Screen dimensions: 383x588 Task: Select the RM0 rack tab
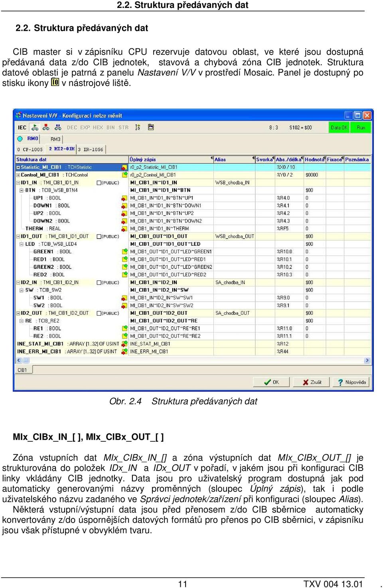point(28,139)
